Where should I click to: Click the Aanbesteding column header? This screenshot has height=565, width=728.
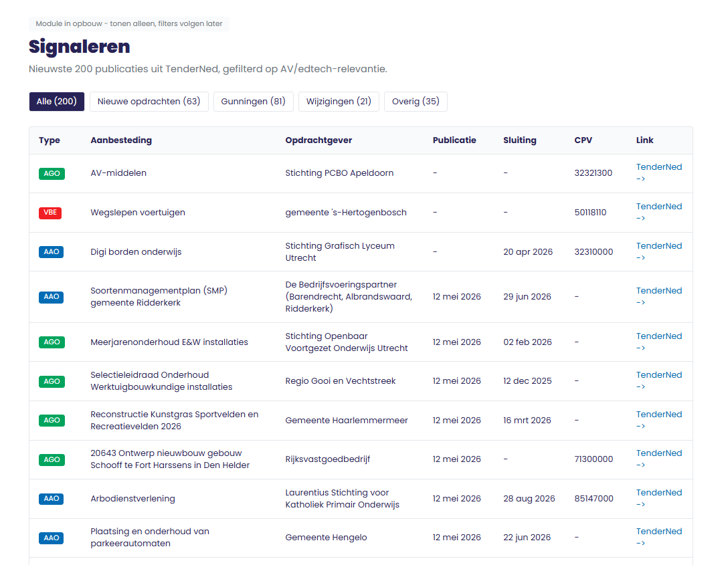121,140
